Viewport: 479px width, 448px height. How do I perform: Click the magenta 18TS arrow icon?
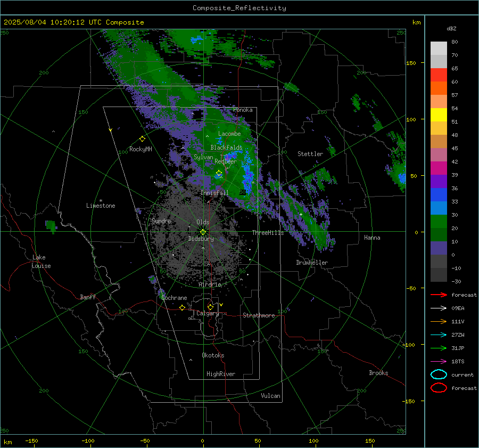[439, 362]
